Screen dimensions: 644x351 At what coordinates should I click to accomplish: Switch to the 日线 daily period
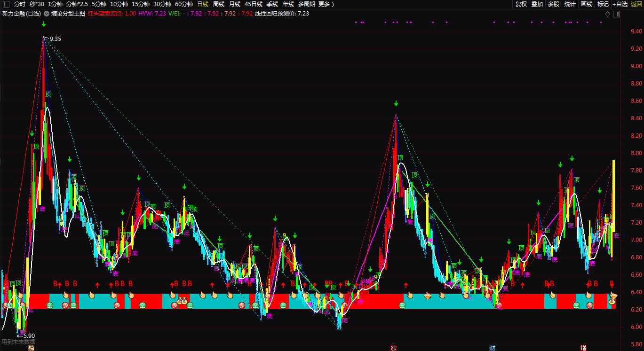203,4
